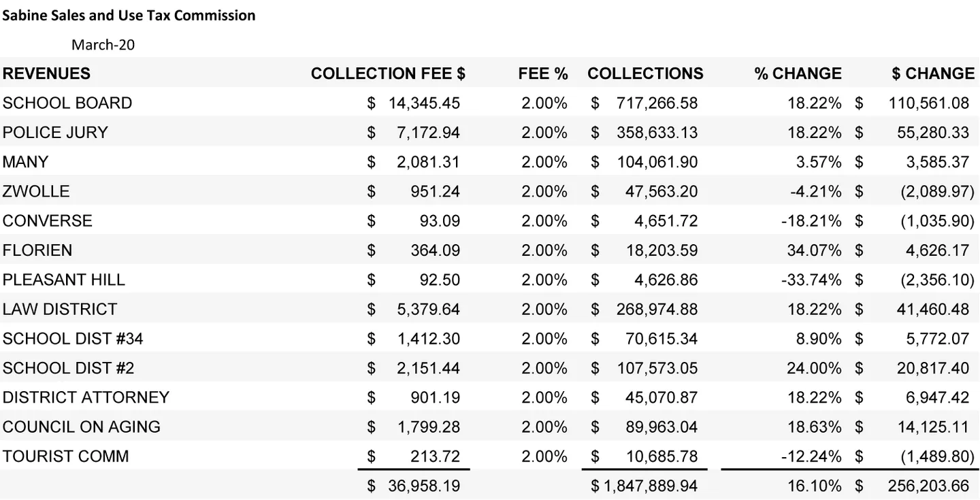Select the CONVERSE collection fee 93.09

(x=440, y=220)
